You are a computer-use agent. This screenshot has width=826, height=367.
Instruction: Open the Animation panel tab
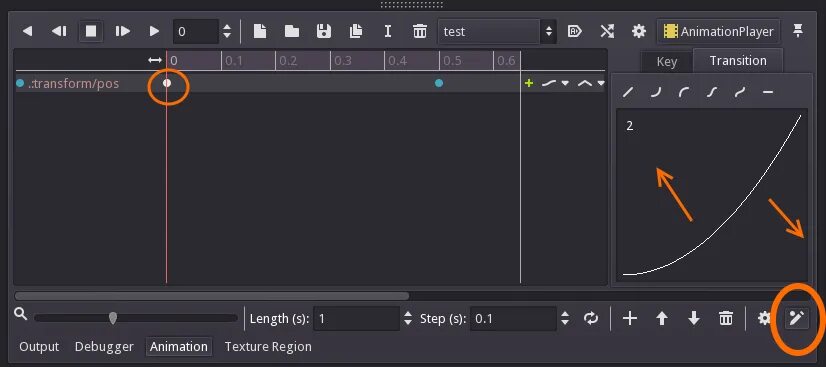(x=179, y=347)
